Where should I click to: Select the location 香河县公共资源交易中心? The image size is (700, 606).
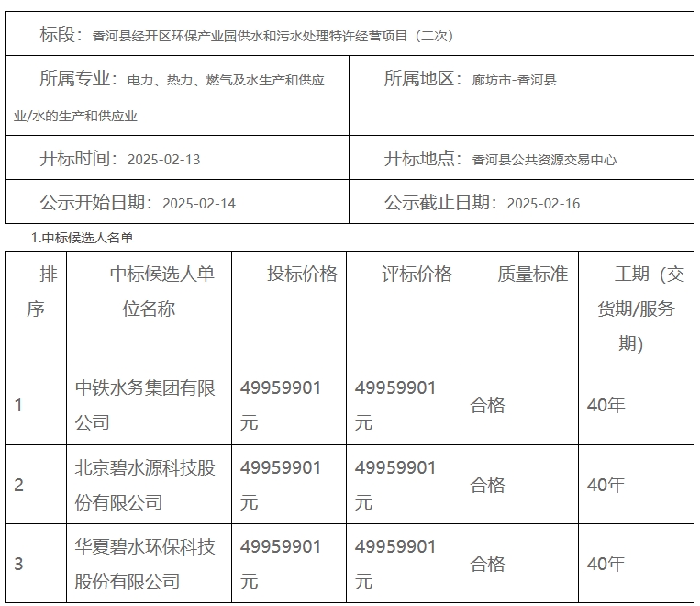[544, 160]
